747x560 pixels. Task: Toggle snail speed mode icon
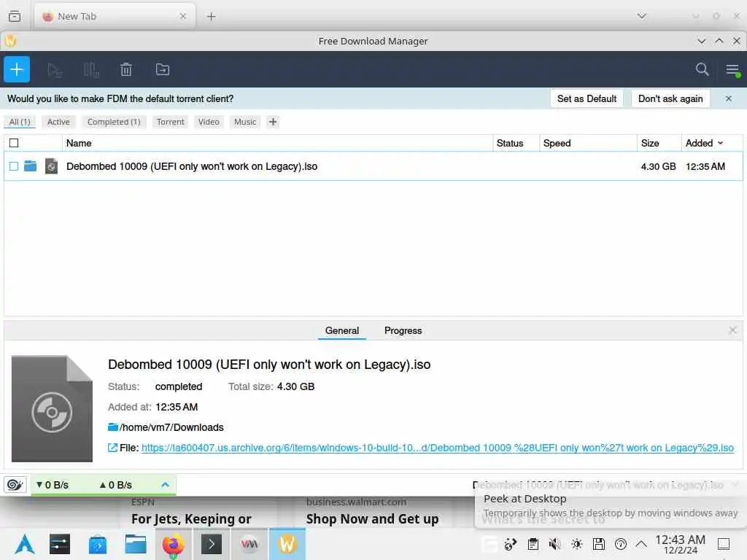pyautogui.click(x=15, y=485)
